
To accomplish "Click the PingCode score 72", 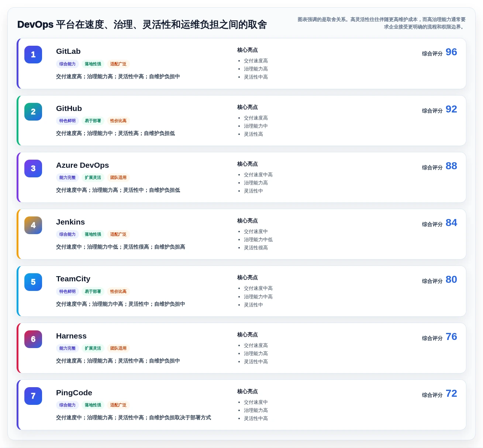I will [451, 393].
